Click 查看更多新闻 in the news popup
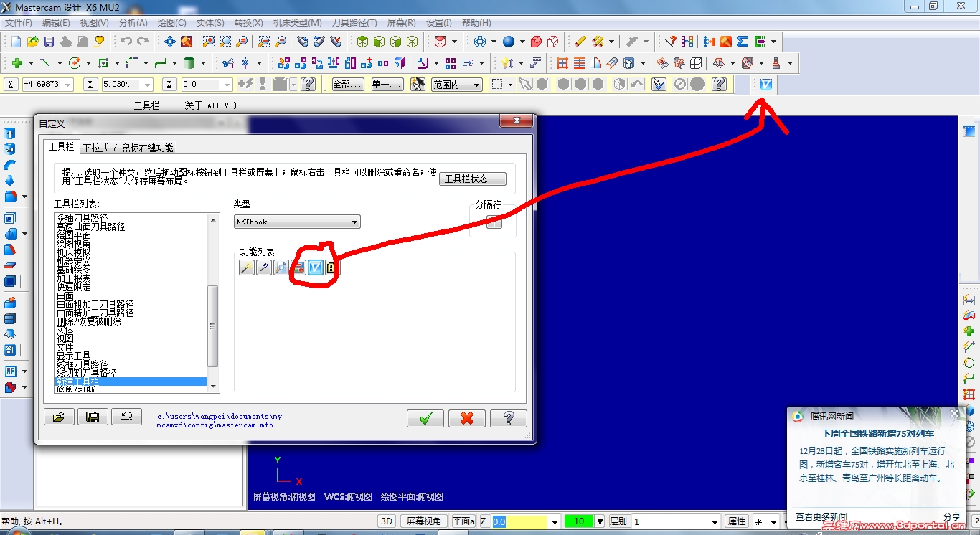The image size is (980, 535). point(821,516)
